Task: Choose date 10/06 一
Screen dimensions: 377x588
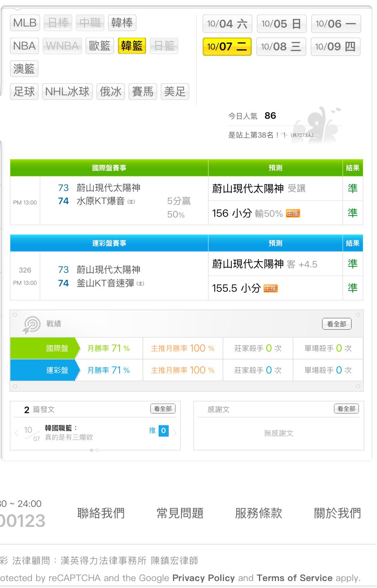Action: [x=335, y=24]
